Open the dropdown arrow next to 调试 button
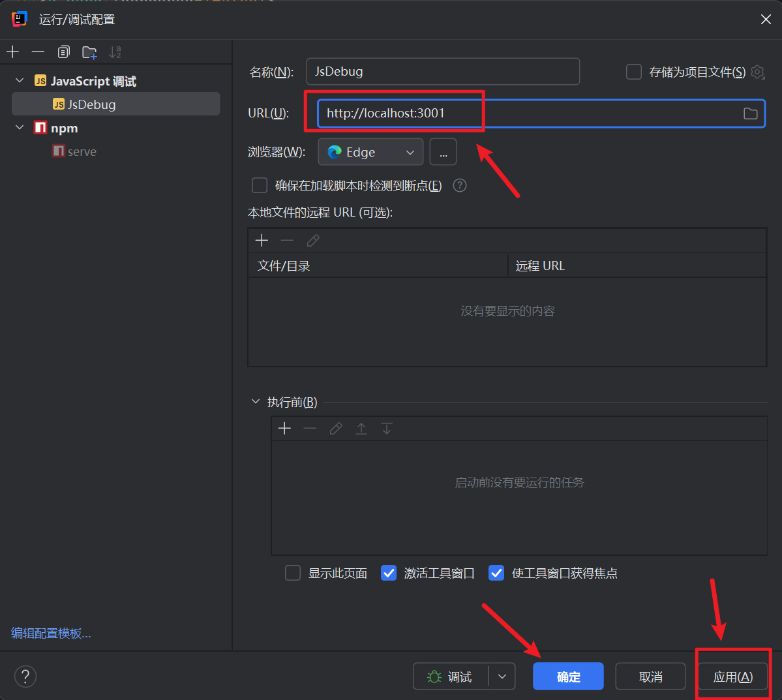Image resolution: width=782 pixels, height=700 pixels. pos(502,677)
